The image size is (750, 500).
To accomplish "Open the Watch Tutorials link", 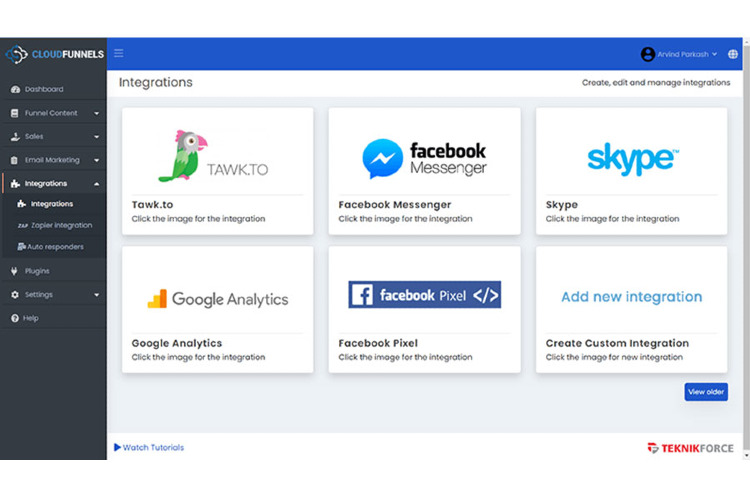I will tap(149, 447).
